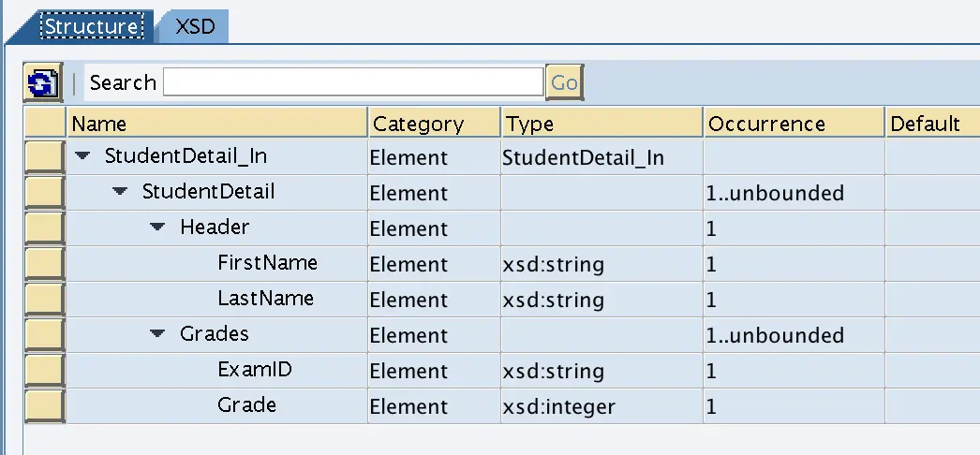The image size is (980, 455).
Task: Switch to the XSD tab
Action: point(195,26)
